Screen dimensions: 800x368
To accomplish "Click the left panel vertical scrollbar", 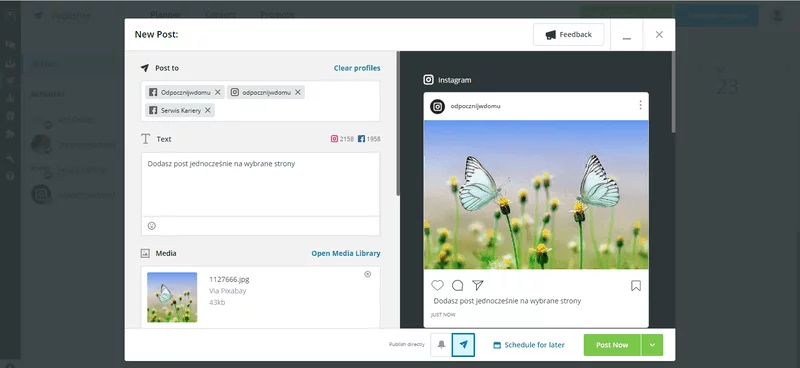I will point(398,122).
